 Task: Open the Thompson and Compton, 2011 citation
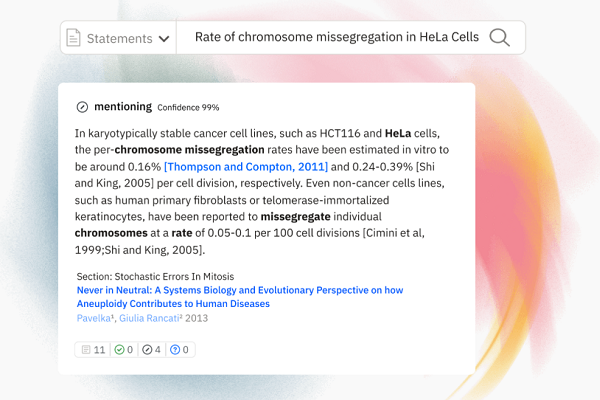click(246, 166)
